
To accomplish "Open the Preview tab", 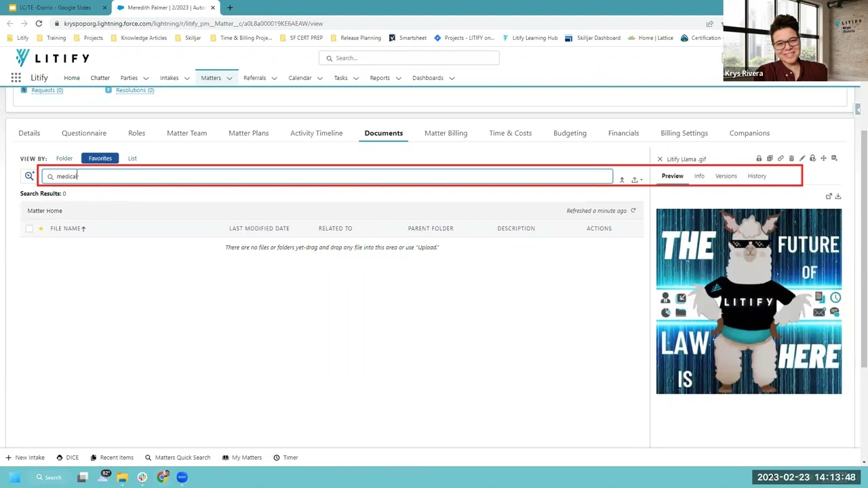I will tap(673, 176).
